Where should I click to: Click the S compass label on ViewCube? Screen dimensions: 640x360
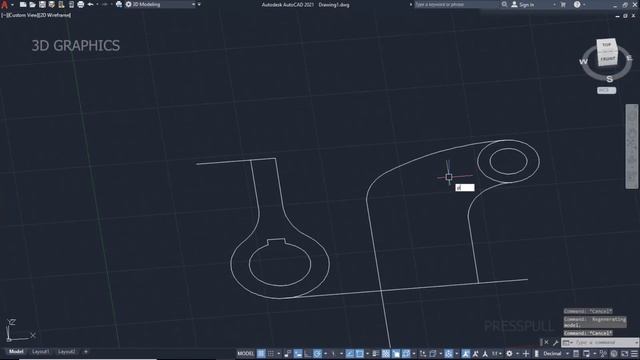point(609,79)
